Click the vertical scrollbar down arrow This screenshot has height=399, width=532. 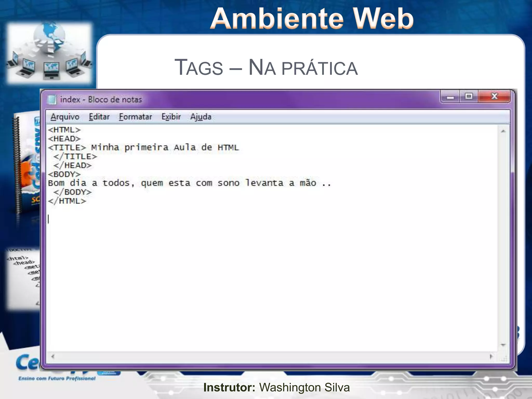click(x=503, y=345)
